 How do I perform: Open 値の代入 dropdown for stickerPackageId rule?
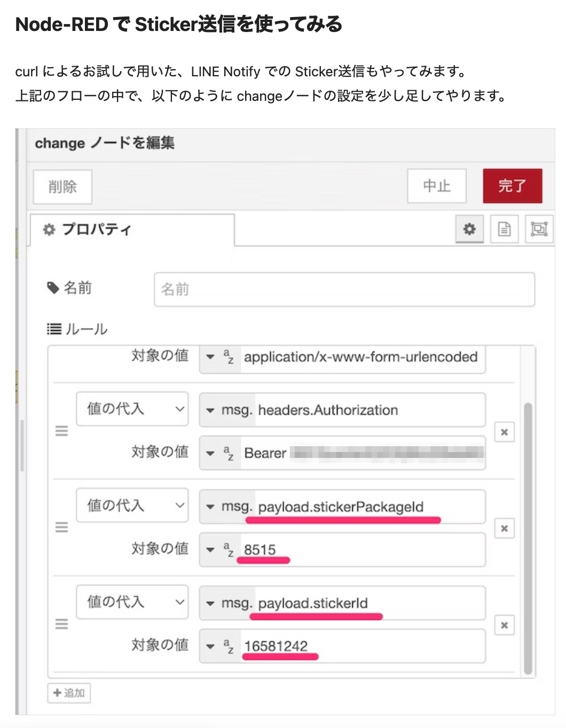click(132, 505)
